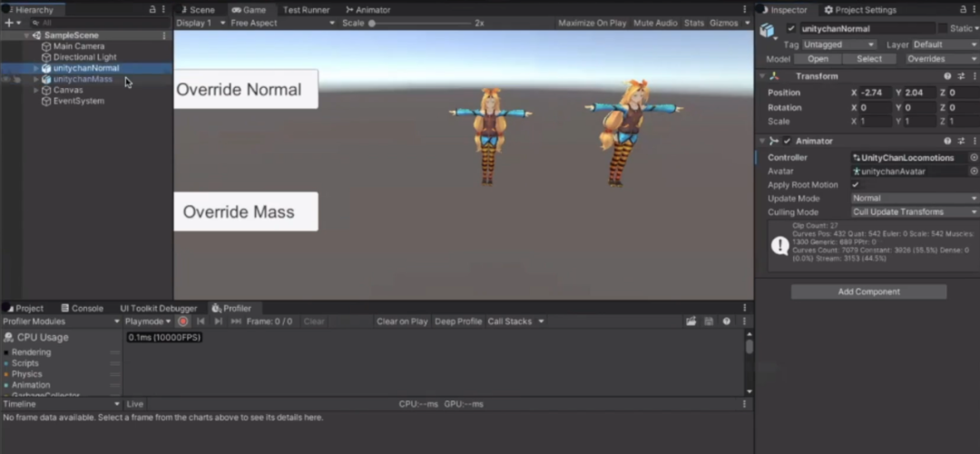Open the Gizmos dropdown arrow
Image resolution: width=980 pixels, height=454 pixels.
(747, 23)
